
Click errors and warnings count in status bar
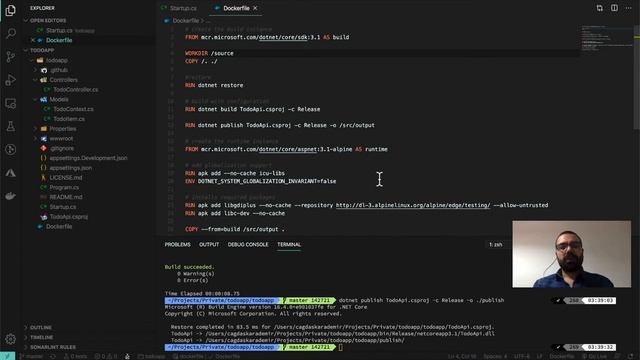click(106, 356)
